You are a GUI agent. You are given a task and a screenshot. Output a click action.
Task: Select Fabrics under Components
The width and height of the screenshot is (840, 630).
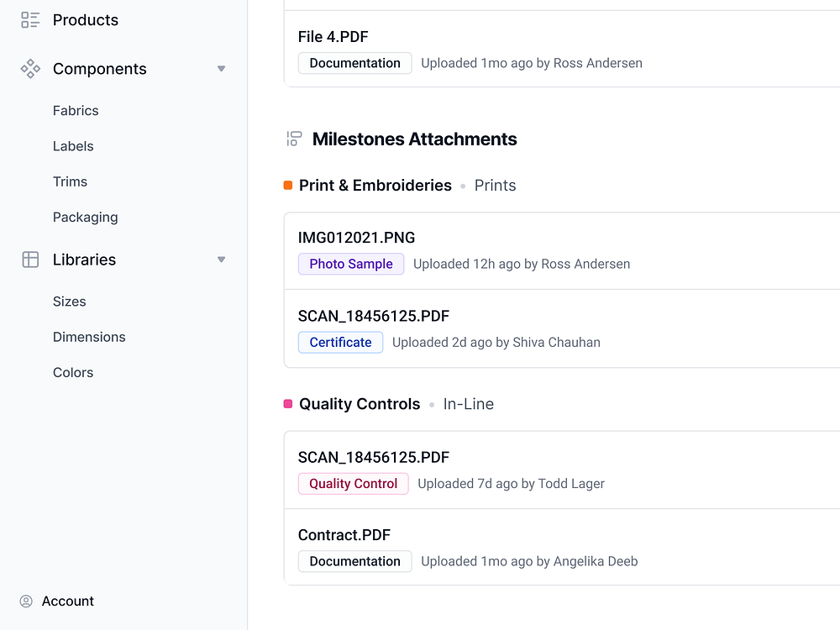pyautogui.click(x=76, y=110)
